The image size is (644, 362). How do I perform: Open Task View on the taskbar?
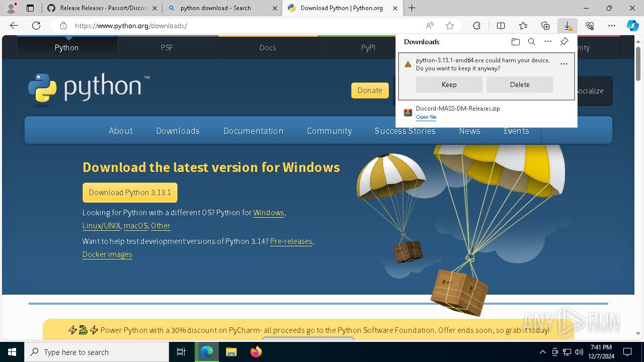[x=181, y=352]
